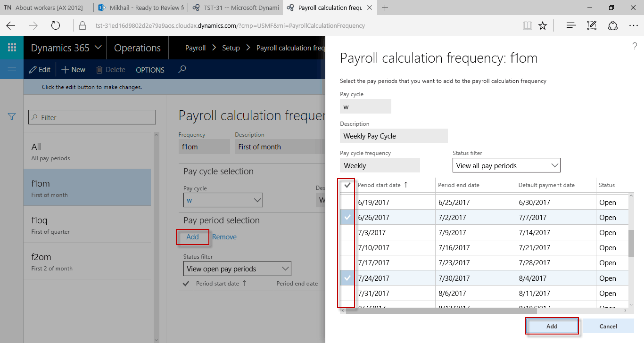
Task: Uncheck the row for period starting 7/24/2017
Action: click(347, 278)
